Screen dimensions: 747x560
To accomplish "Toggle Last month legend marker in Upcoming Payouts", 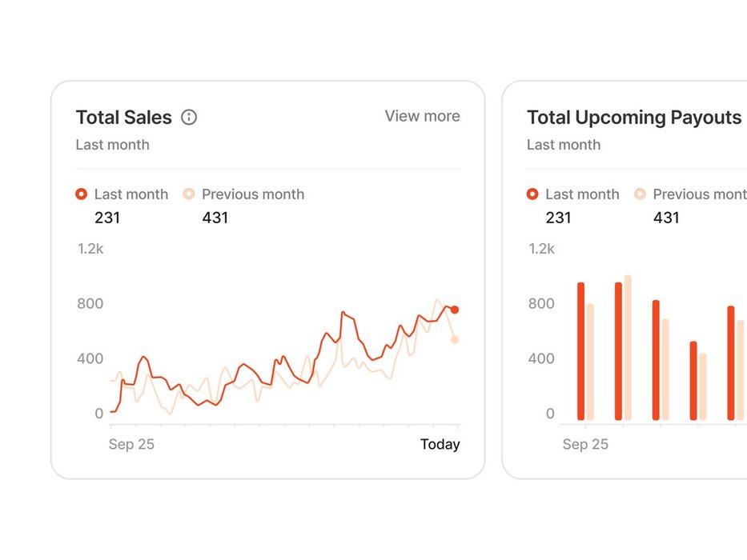I will point(532,194).
